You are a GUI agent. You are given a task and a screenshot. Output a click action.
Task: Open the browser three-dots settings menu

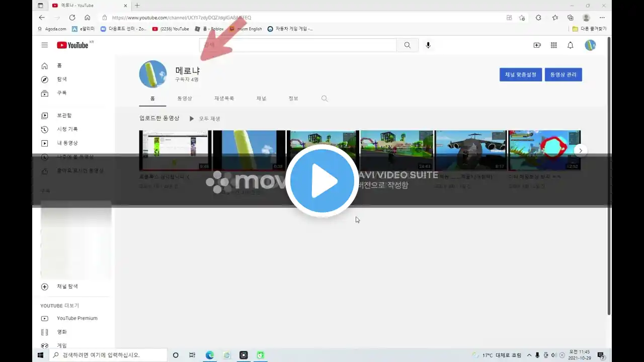pos(602,18)
